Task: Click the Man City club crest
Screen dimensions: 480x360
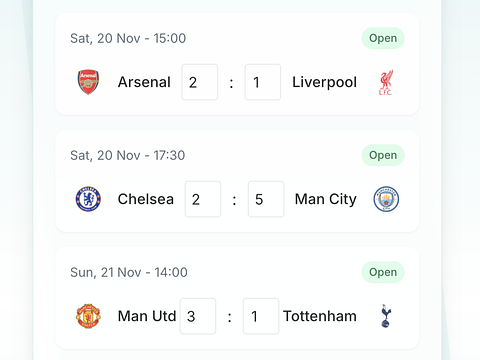Action: point(386,199)
